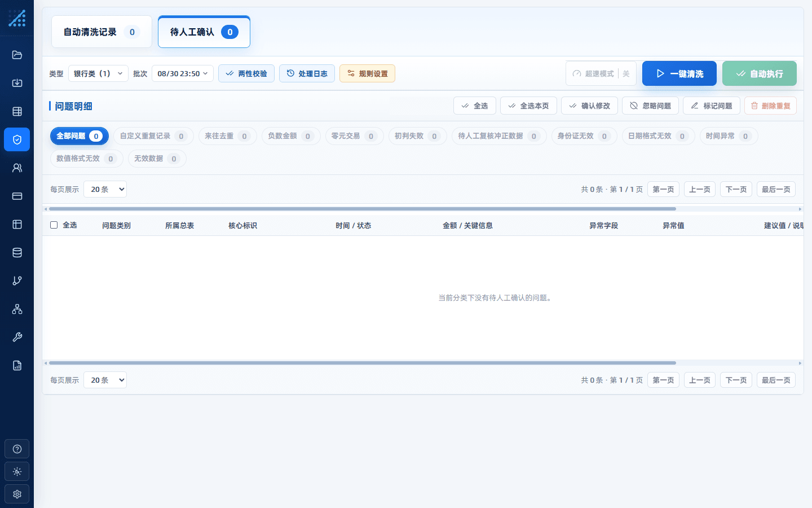Click the git branch icon in sidebar
This screenshot has height=508, width=812.
click(17, 281)
